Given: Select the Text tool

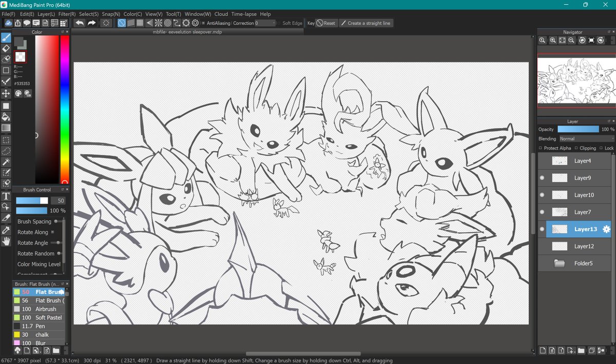Looking at the screenshot, I should click(x=6, y=196).
